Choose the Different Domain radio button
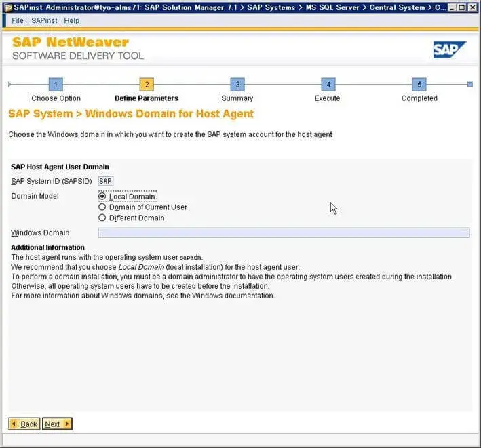 (102, 218)
